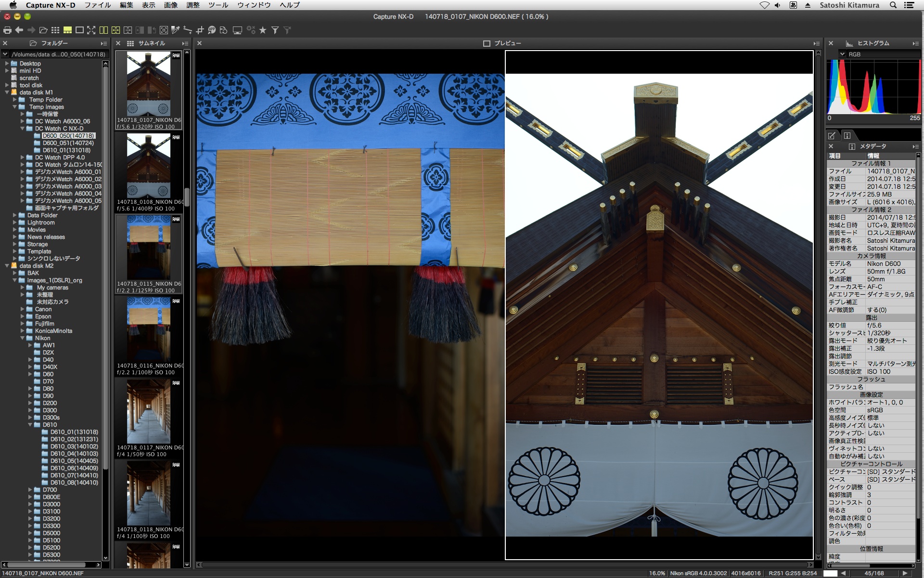Open histogram panel options menu button
Screen dimensions: 924x578
coord(915,43)
